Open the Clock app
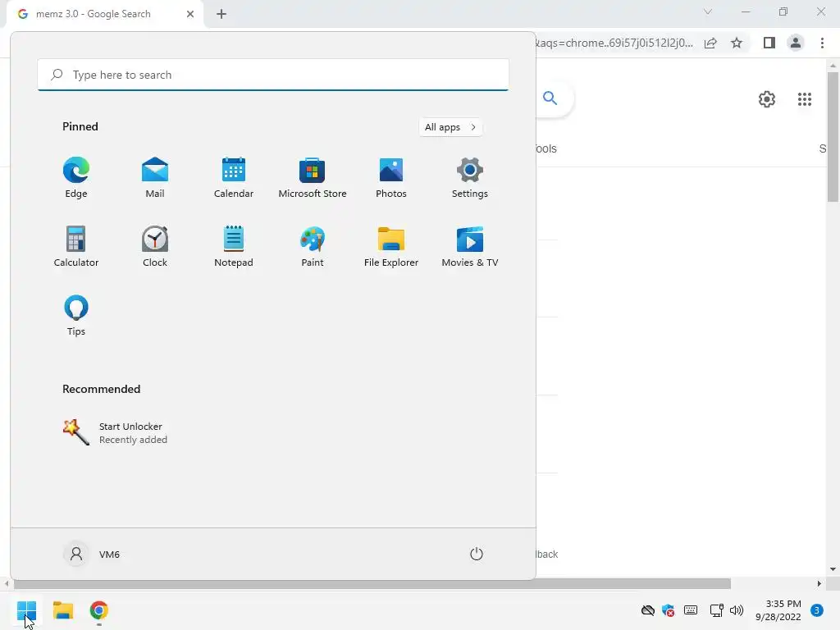840x630 pixels. [155, 247]
